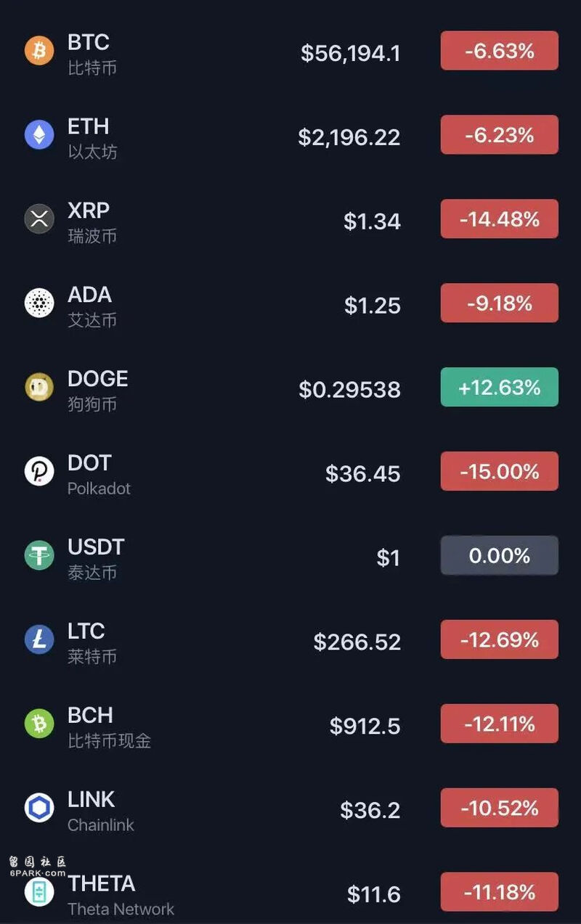Viewport: 581px width, 924px height.
Task: Tap the green Tether USDT icon
Action: [x=39, y=555]
